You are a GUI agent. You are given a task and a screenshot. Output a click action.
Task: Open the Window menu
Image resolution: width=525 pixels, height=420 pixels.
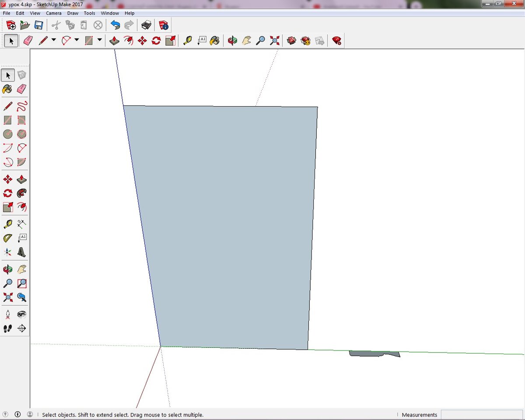pyautogui.click(x=110, y=13)
